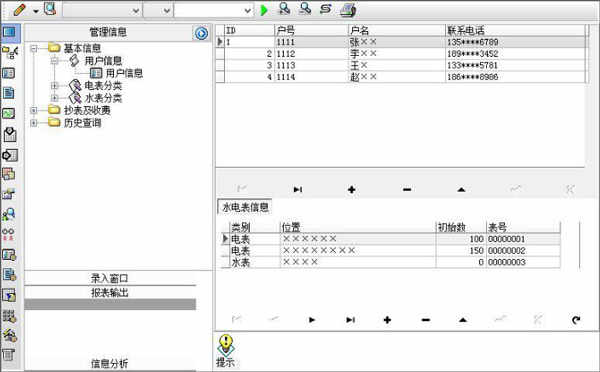The height and width of the screenshot is (372, 600).
Task: Click refresh arrow in lower navigator bar
Action: pos(576,320)
